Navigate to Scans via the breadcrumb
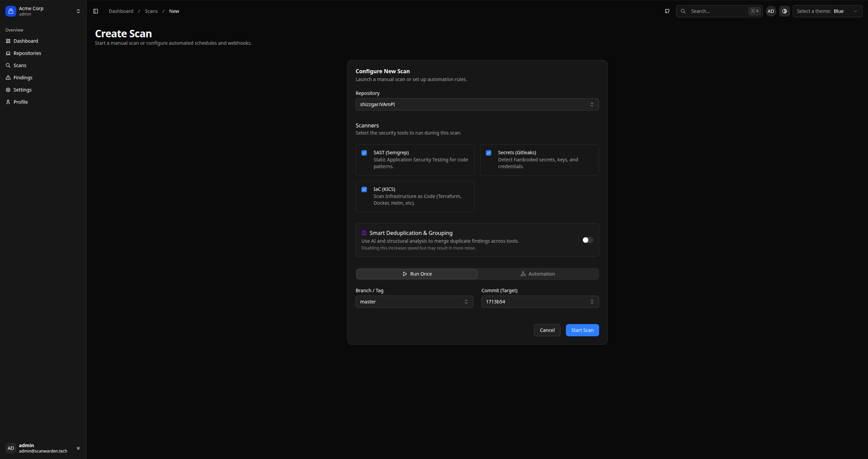868x459 pixels. pos(151,11)
